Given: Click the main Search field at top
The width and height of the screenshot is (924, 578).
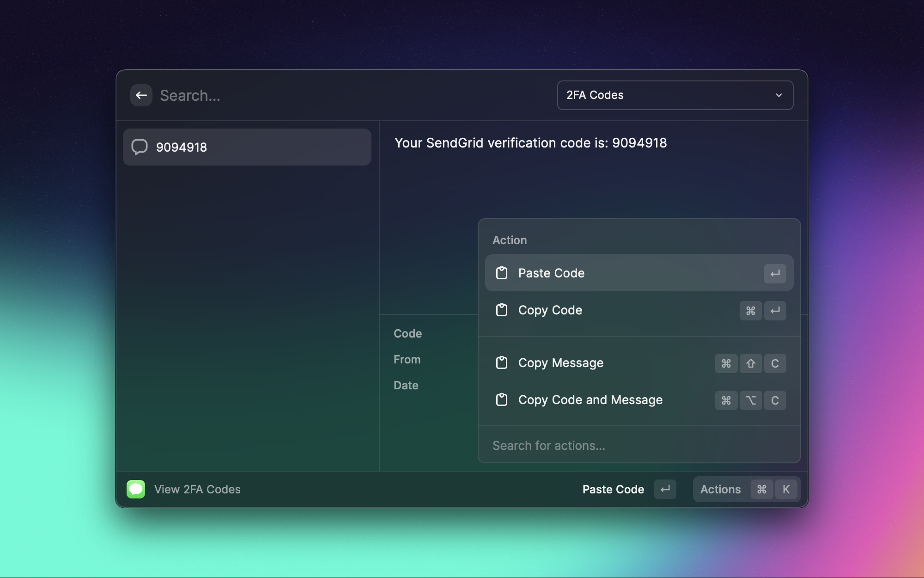Looking at the screenshot, I should pos(351,95).
